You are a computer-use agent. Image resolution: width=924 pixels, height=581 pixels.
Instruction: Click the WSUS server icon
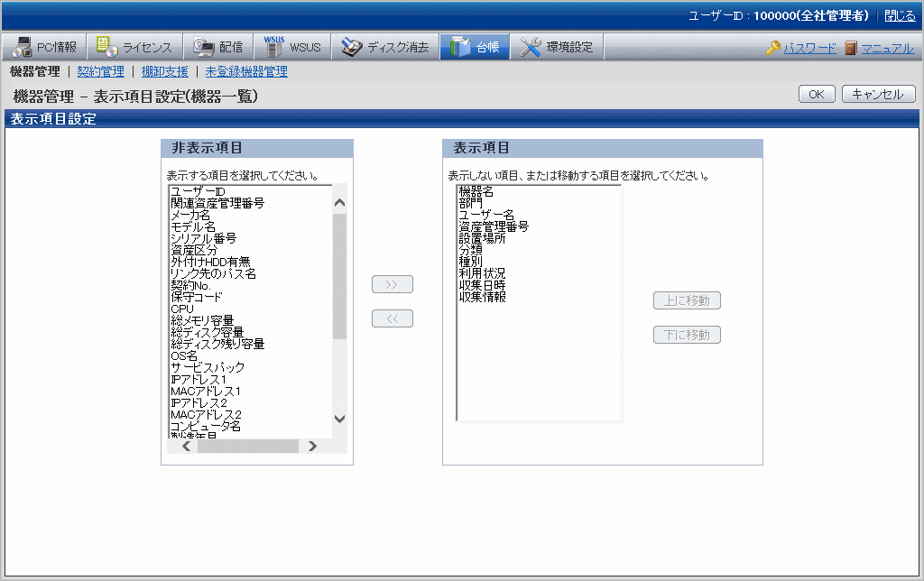pos(273,47)
